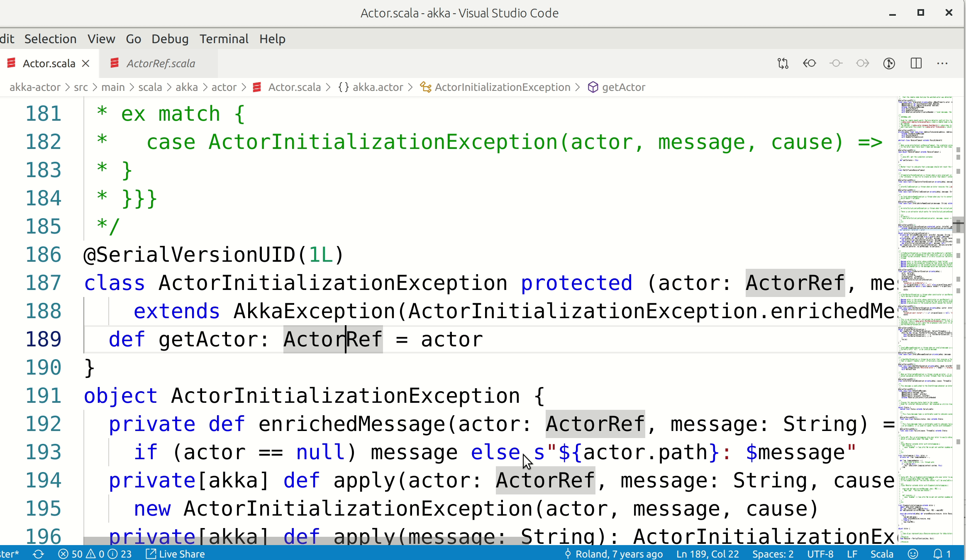Open Compare Changes icon in editor toolbar
This screenshot has width=966, height=560.
click(783, 63)
